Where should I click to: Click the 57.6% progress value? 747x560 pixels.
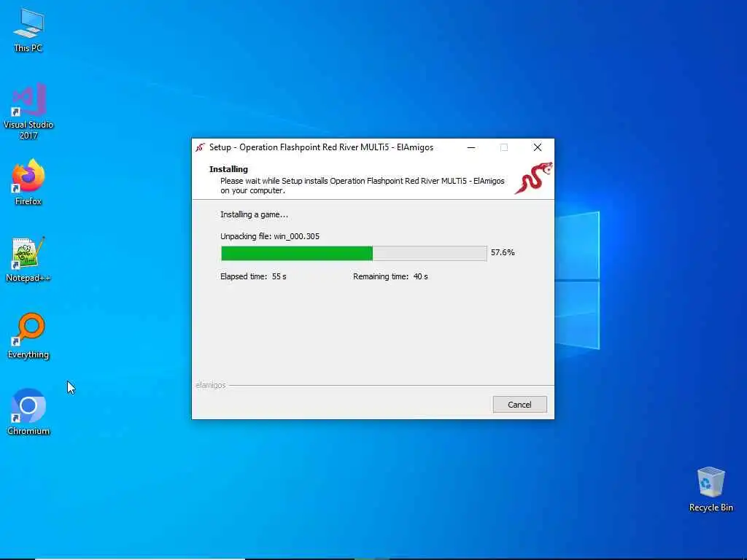(503, 252)
